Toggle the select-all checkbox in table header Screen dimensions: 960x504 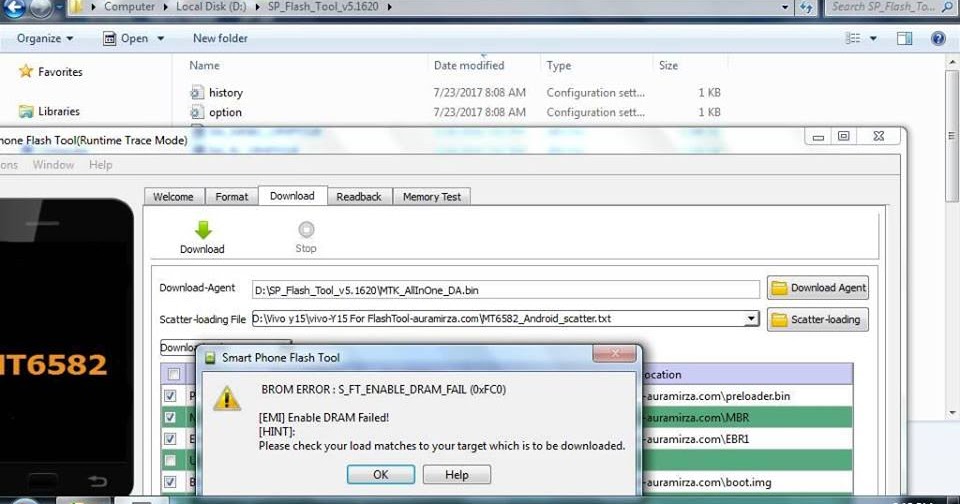coord(174,374)
